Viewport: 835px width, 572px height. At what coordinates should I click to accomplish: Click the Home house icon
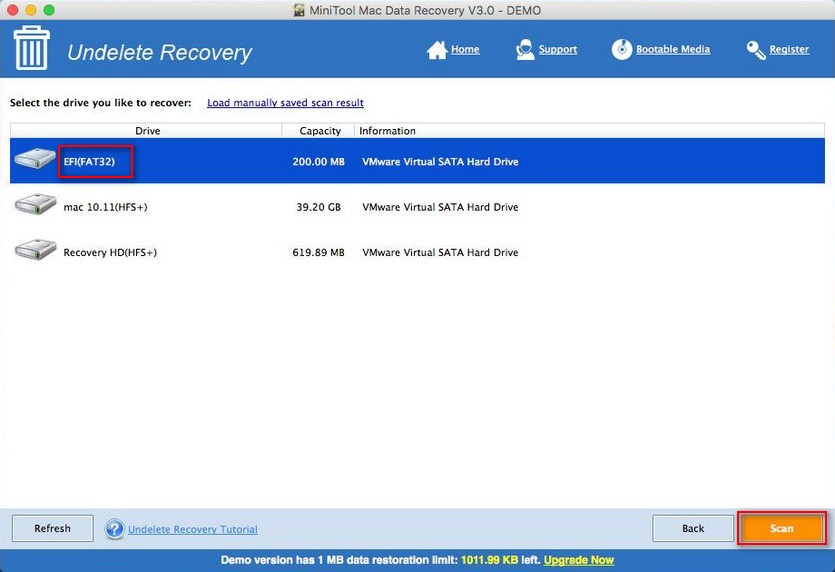(436, 50)
